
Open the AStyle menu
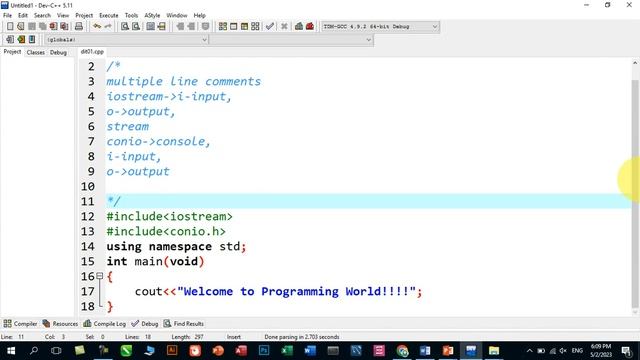(x=152, y=15)
